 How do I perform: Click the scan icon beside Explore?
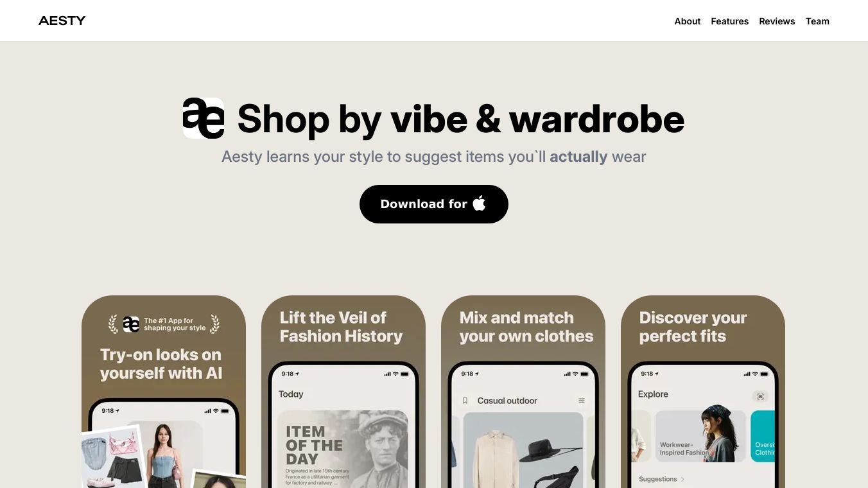pos(760,396)
